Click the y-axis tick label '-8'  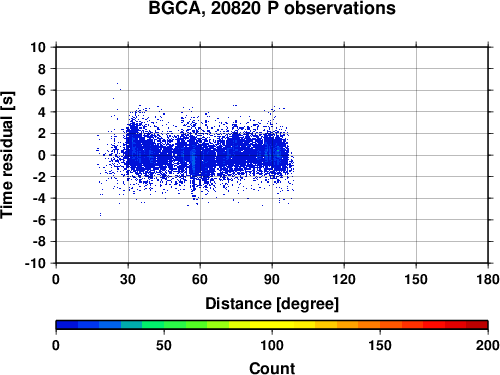point(39,242)
